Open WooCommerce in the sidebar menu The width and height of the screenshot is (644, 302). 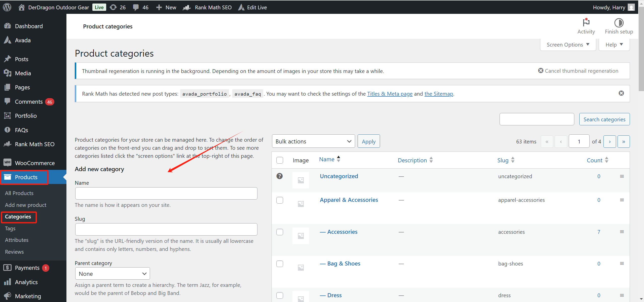tap(34, 163)
